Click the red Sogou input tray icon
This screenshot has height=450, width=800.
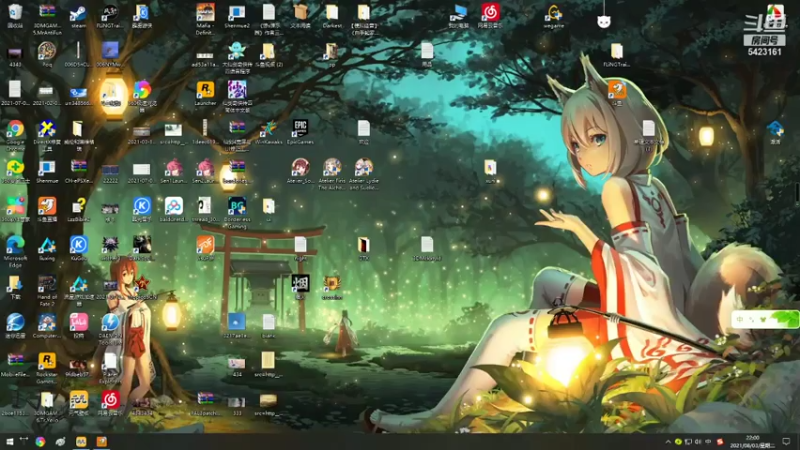(719, 442)
